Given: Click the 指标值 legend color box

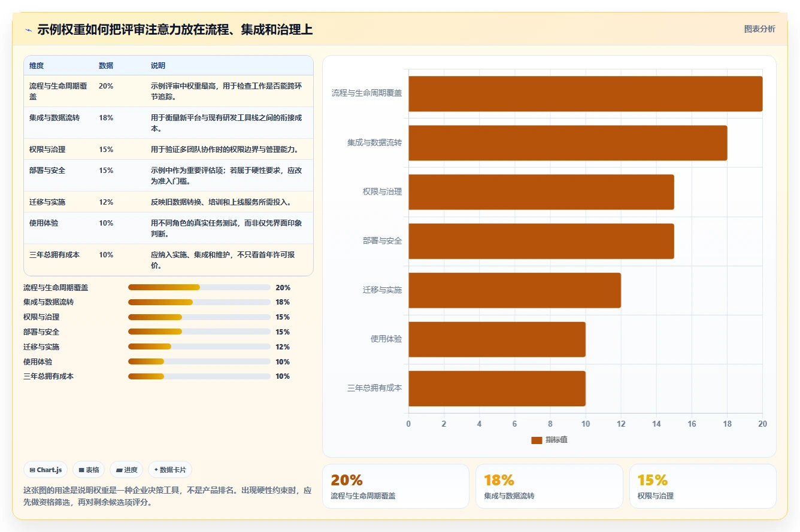Looking at the screenshot, I should 537,440.
